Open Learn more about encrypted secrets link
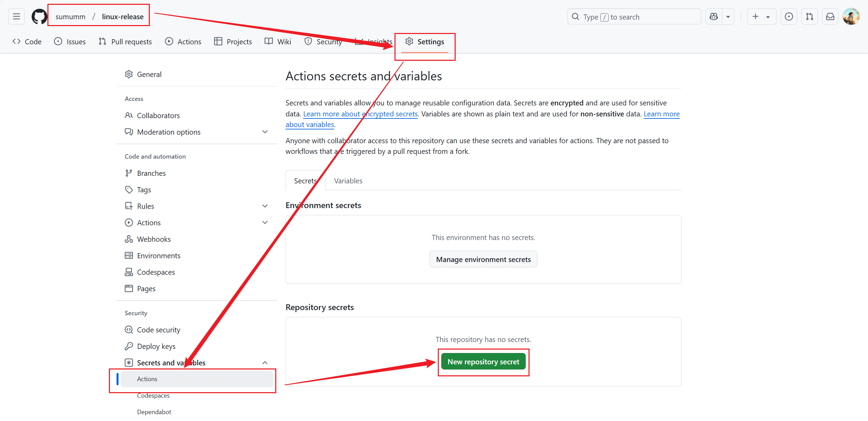This screenshot has width=868, height=421. 360,114
